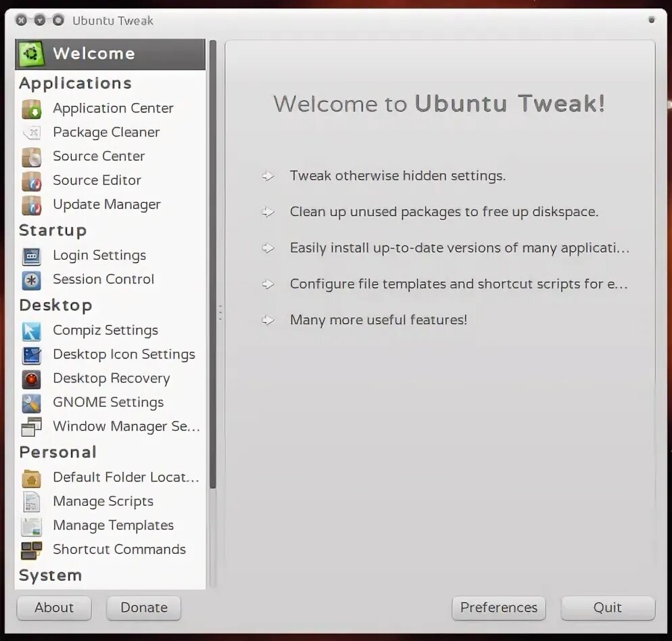Click the Application Center package icon
This screenshot has height=641, width=672.
31,109
